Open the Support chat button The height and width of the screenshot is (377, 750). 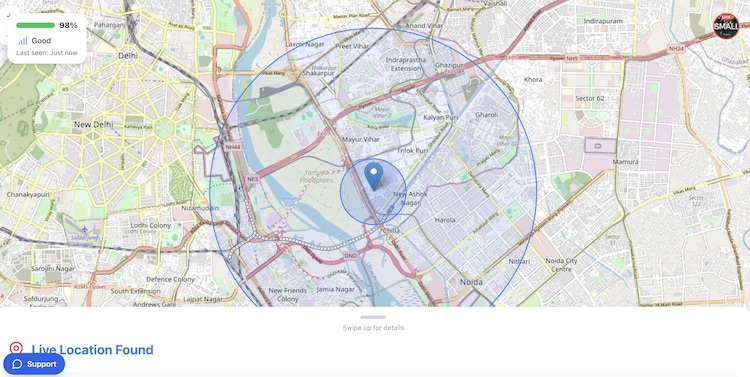click(x=34, y=364)
